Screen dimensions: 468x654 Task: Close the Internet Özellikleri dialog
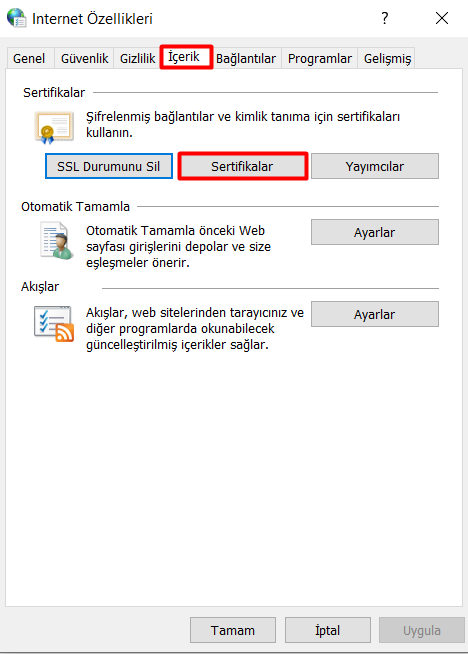pos(442,18)
